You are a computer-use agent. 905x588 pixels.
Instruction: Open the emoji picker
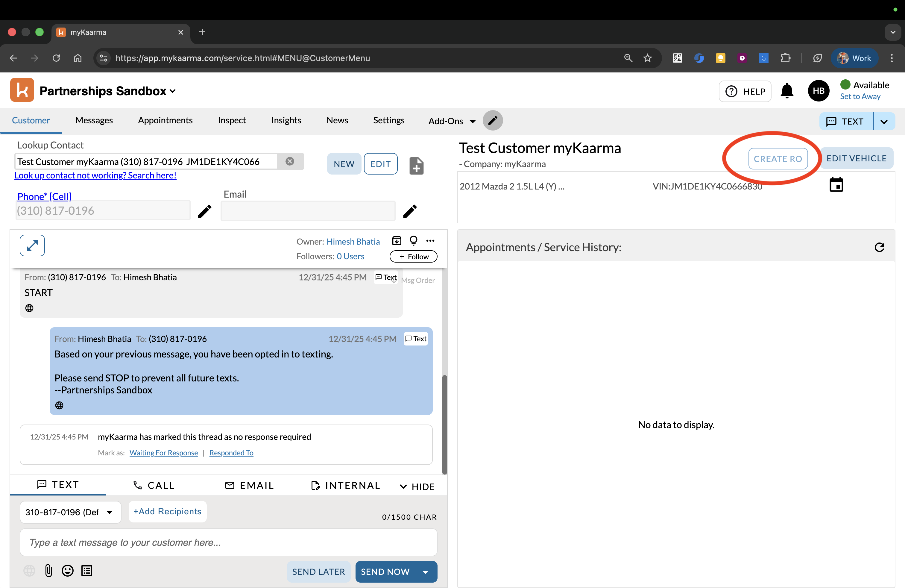pyautogui.click(x=67, y=571)
